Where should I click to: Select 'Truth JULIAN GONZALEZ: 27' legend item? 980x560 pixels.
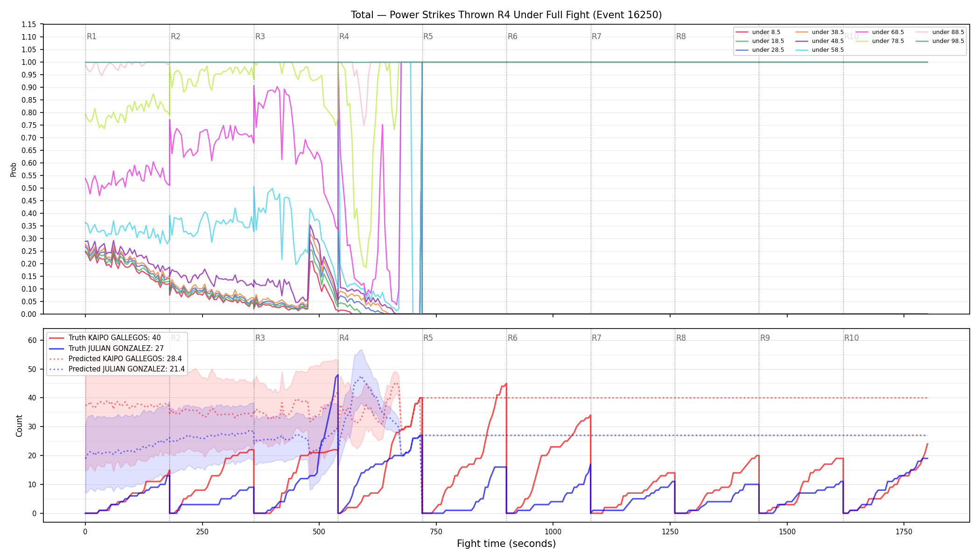106,348
